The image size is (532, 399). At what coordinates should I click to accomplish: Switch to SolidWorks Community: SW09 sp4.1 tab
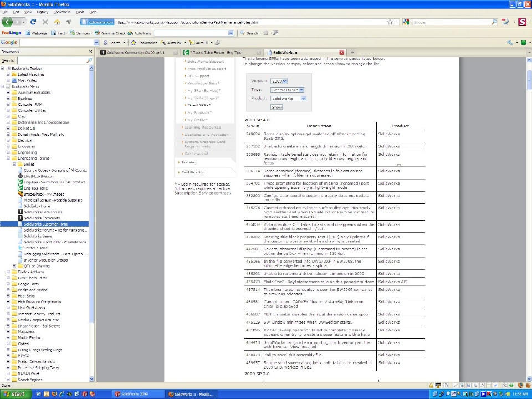139,52
